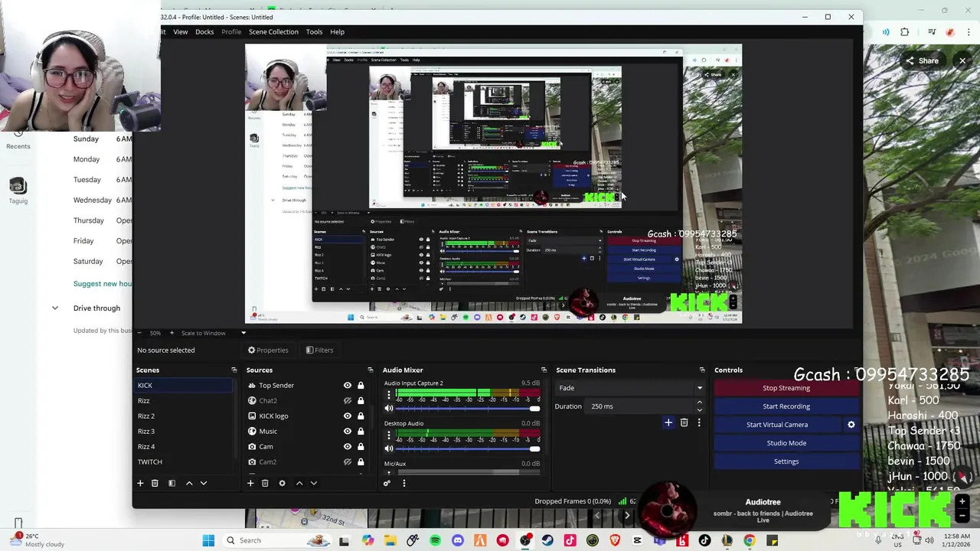Hide the Cam source

(348, 447)
